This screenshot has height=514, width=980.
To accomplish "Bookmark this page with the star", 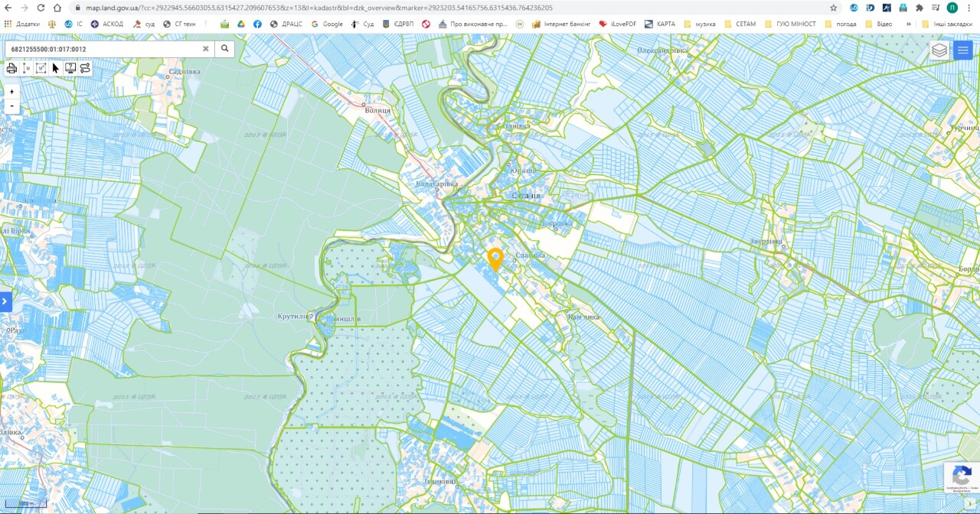I will [834, 8].
